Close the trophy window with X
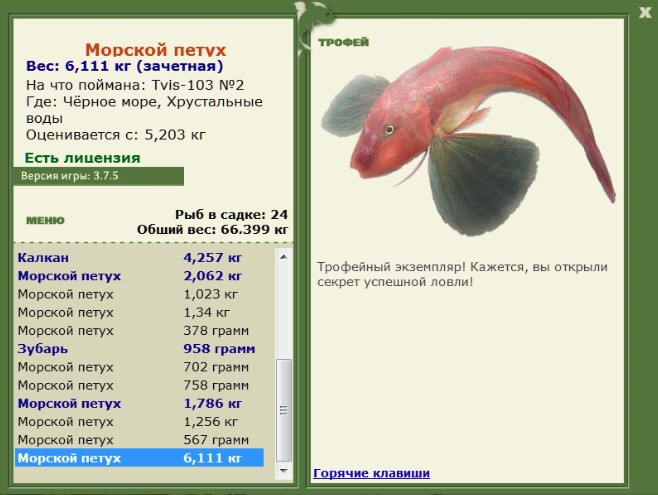This screenshot has width=658, height=495. coord(645,13)
